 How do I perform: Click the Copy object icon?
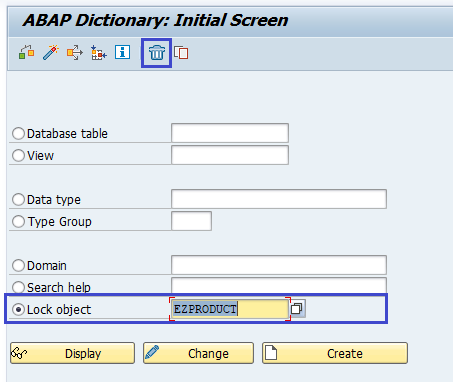pyautogui.click(x=181, y=53)
